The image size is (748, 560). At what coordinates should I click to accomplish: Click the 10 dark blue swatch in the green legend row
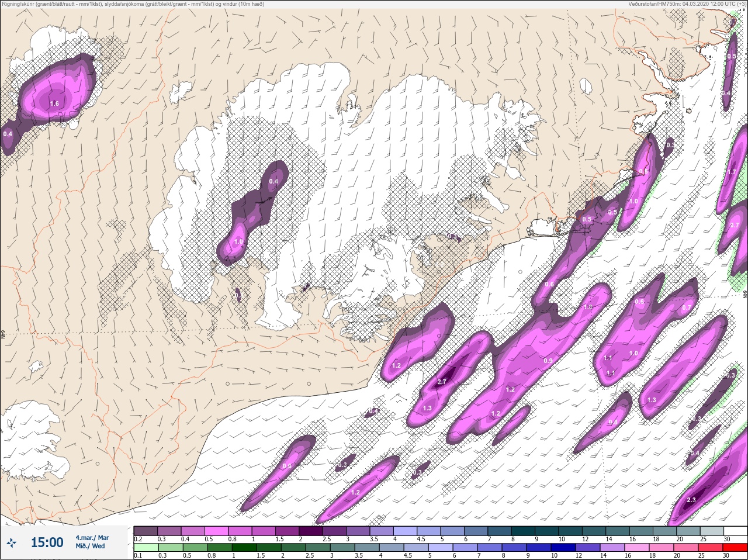563,548
